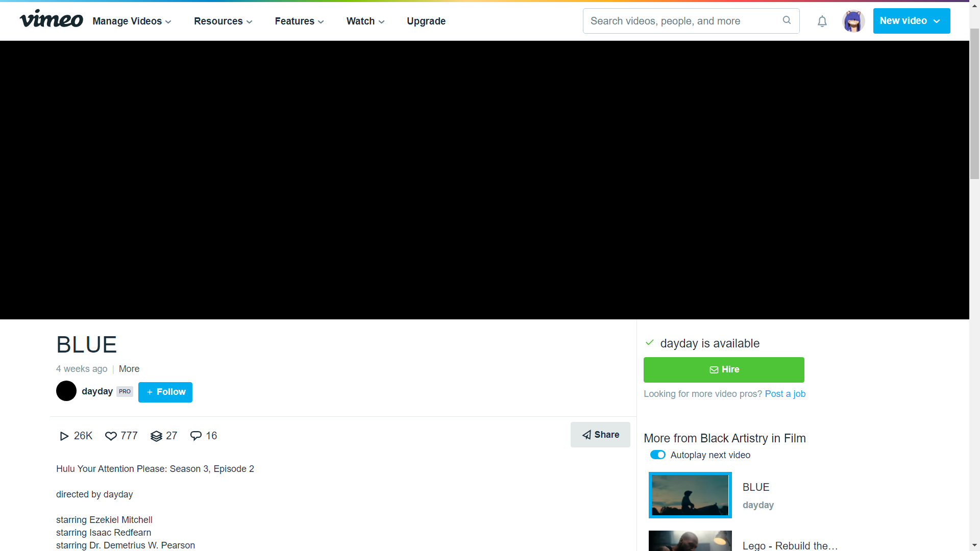The height and width of the screenshot is (551, 980).
Task: Click the Share button
Action: (x=600, y=435)
